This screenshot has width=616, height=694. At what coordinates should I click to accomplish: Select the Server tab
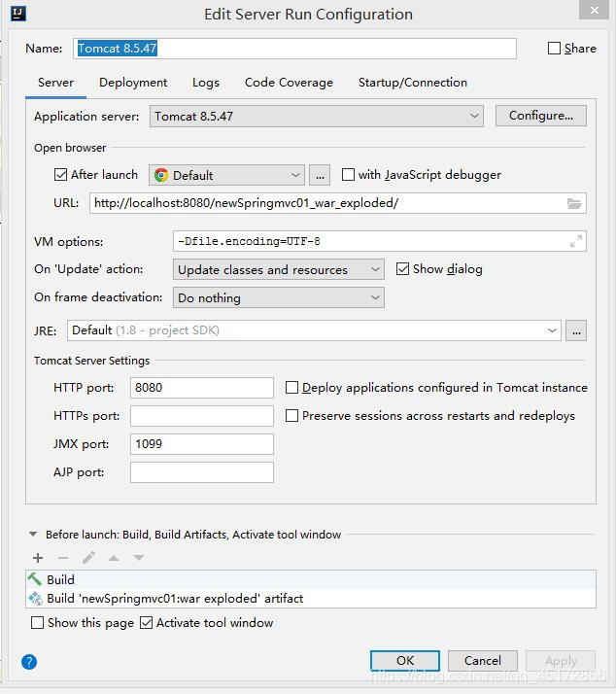pyautogui.click(x=55, y=83)
